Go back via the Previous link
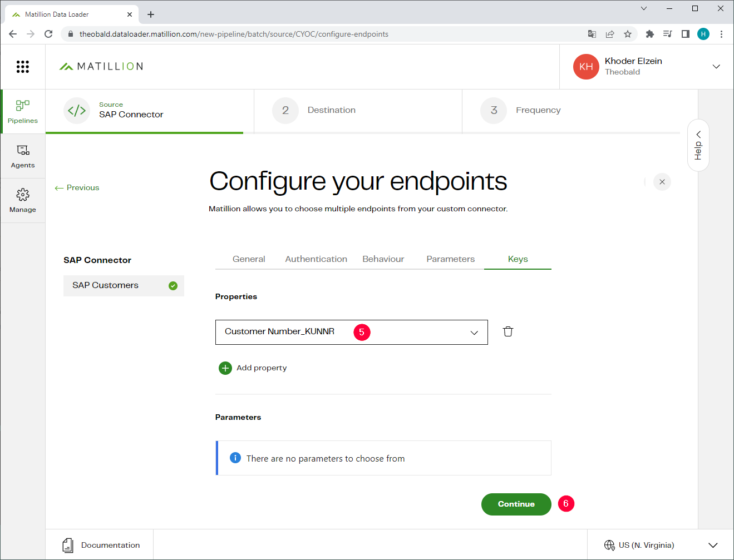 [x=77, y=188]
